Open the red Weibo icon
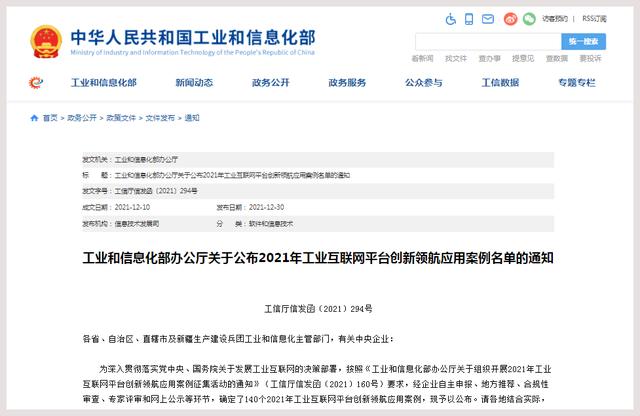Image resolution: width=640 pixels, height=416 pixels. coord(510,19)
